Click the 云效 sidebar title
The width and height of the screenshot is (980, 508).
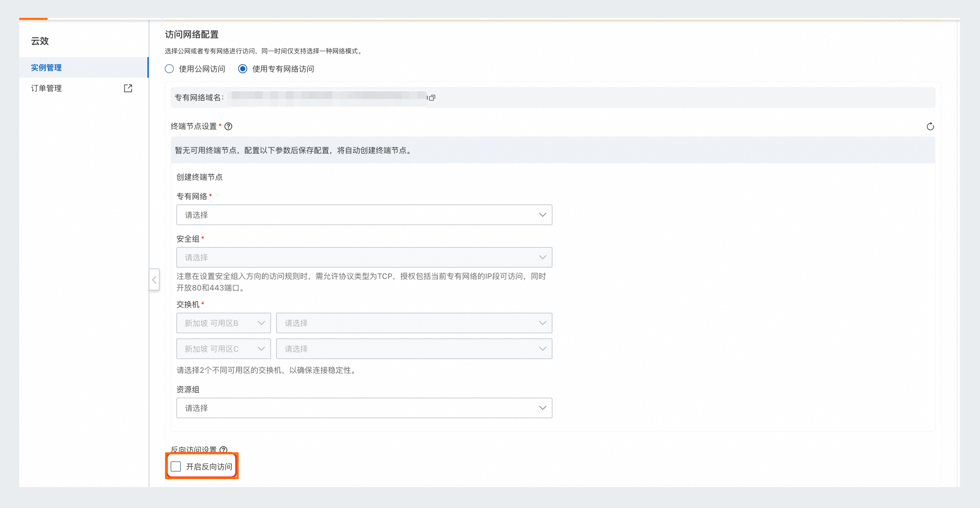point(40,41)
